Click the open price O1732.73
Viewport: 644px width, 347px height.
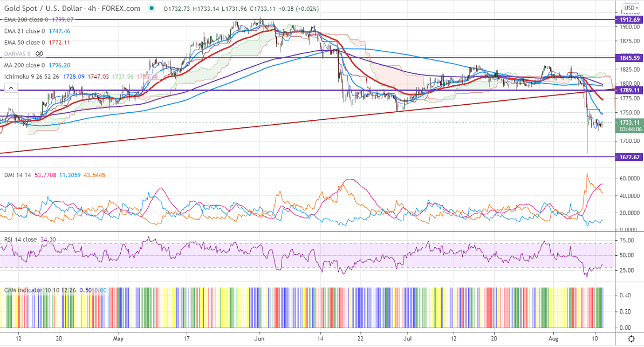[177, 9]
